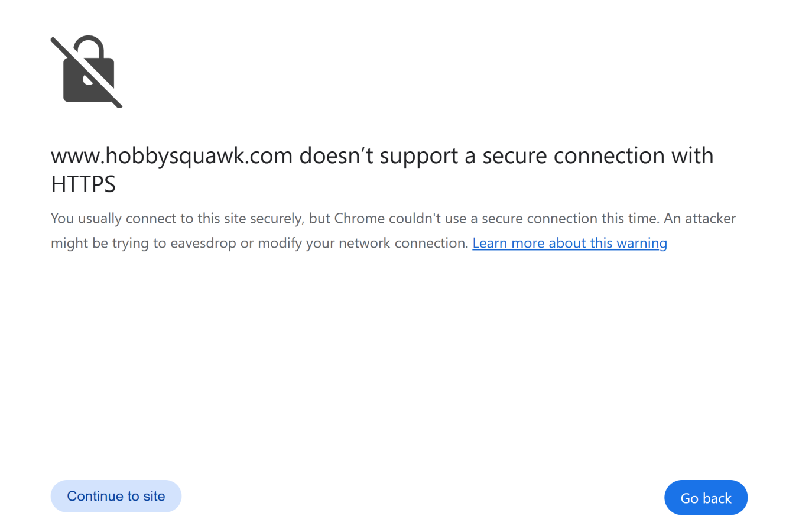
Task: Click the crossed-out padlock icon
Action: point(86,72)
